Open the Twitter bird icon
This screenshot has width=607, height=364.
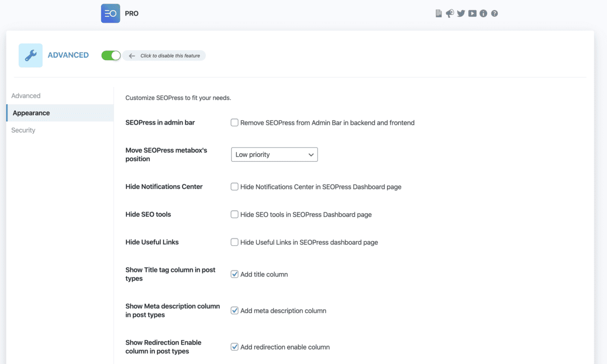(x=461, y=14)
